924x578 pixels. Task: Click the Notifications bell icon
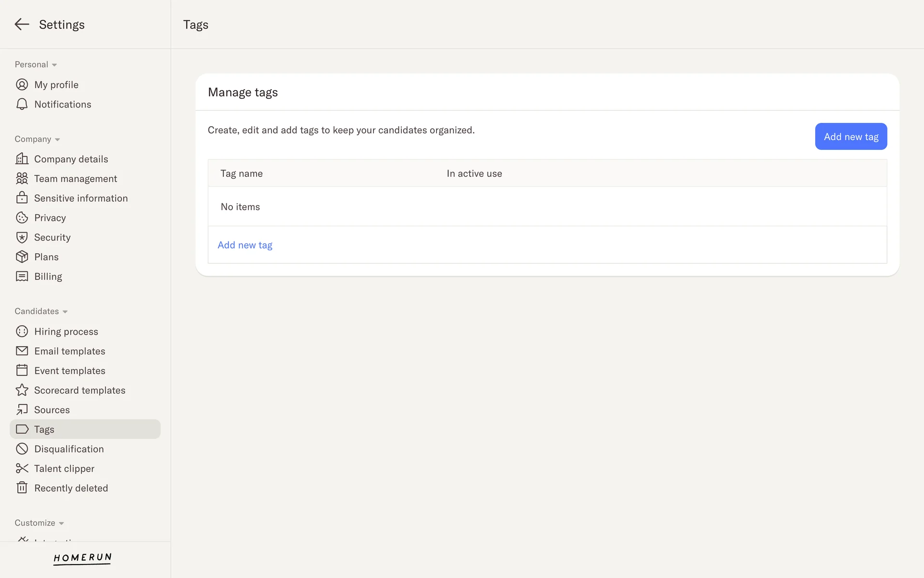coord(22,105)
